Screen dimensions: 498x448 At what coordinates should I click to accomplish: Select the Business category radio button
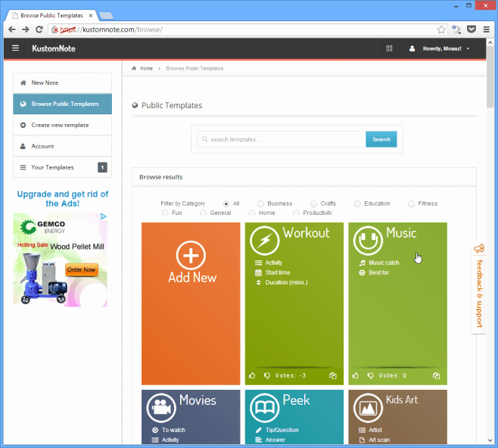click(260, 204)
